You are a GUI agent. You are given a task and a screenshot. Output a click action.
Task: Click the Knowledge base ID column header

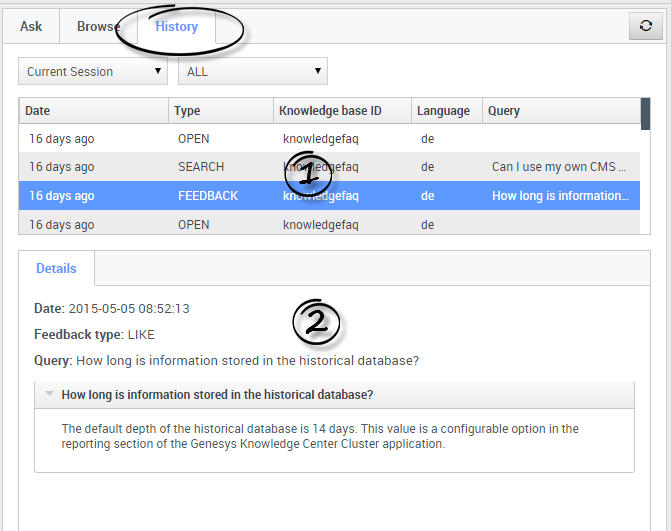point(342,111)
